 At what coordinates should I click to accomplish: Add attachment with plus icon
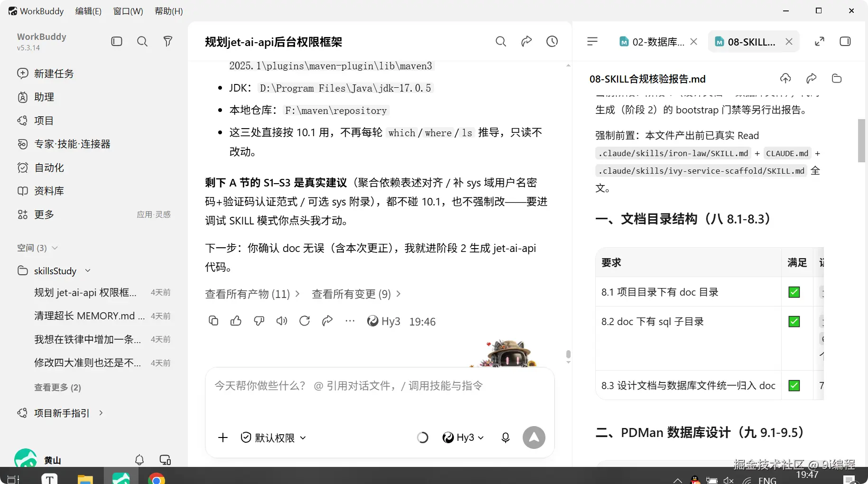tap(223, 437)
